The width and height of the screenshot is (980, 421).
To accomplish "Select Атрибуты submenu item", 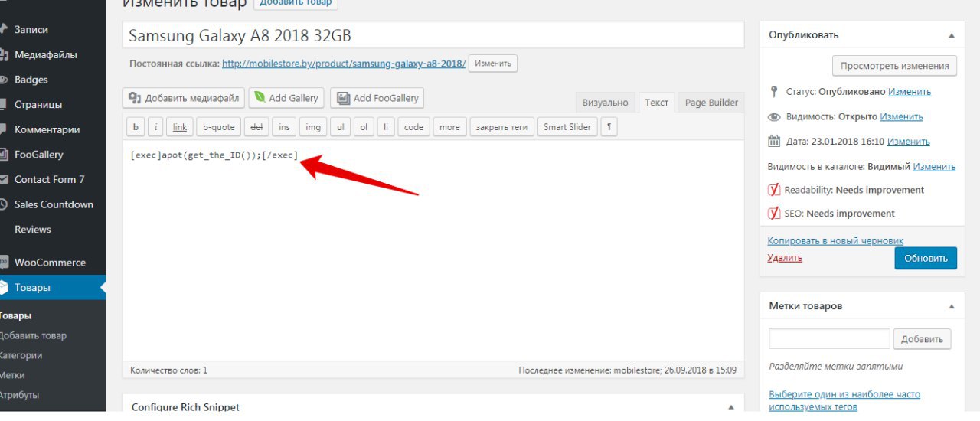I will click(20, 395).
